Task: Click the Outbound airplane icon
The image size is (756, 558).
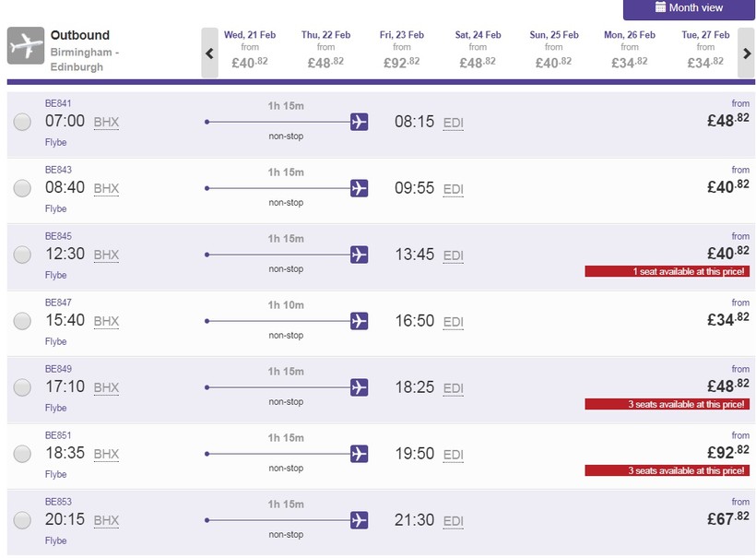Action: (x=26, y=46)
